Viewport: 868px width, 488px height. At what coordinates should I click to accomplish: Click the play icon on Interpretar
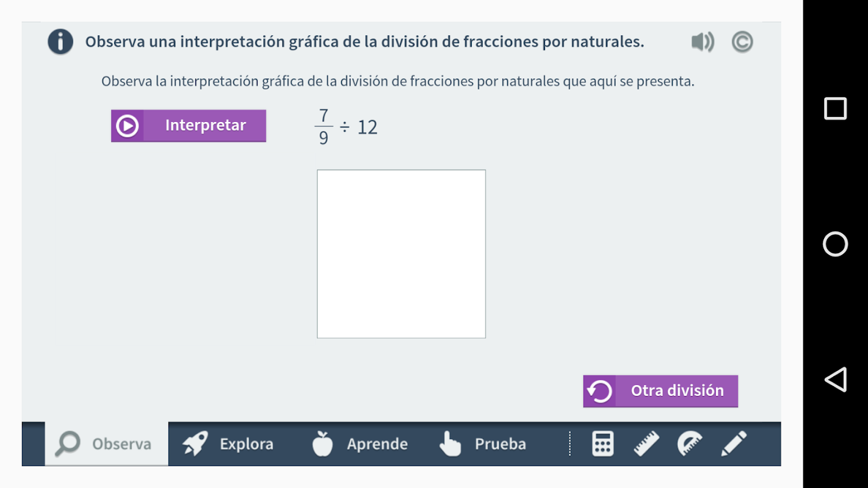tap(128, 126)
